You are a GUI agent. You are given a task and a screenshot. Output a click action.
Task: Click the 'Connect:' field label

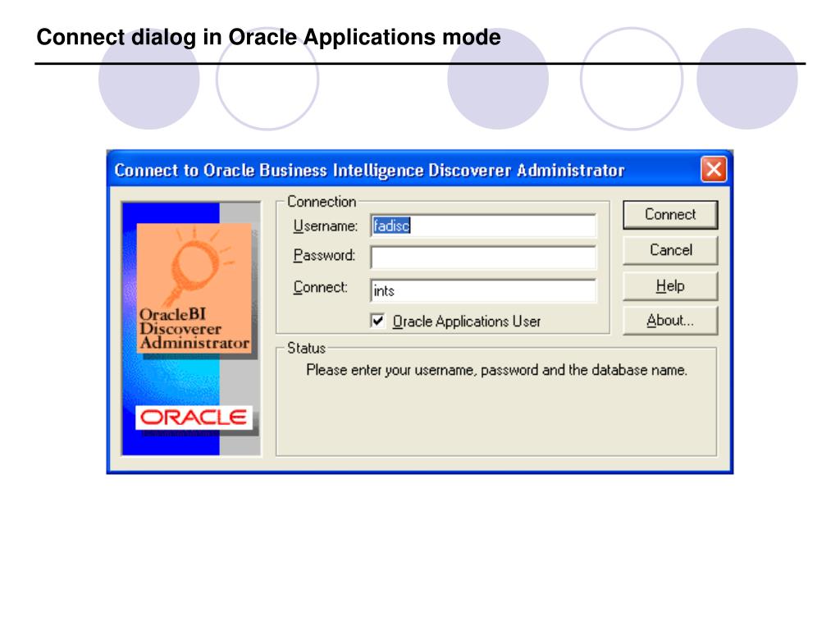click(x=321, y=287)
